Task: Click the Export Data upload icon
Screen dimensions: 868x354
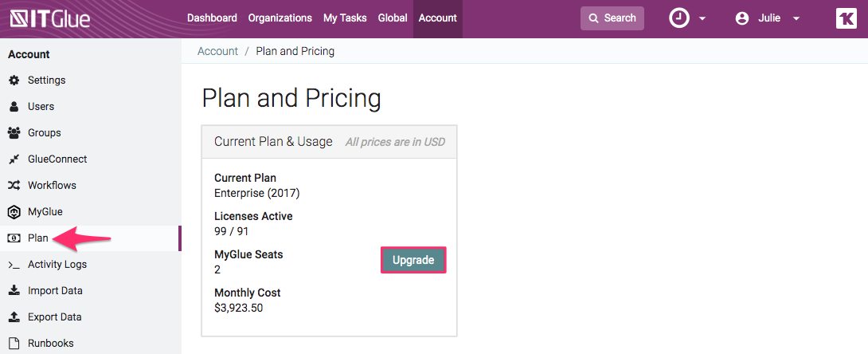Action: (14, 317)
